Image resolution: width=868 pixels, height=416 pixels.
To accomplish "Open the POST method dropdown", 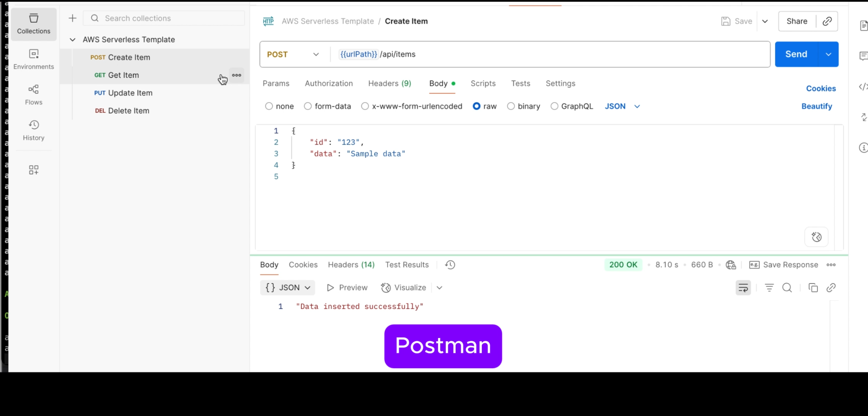I will (293, 54).
